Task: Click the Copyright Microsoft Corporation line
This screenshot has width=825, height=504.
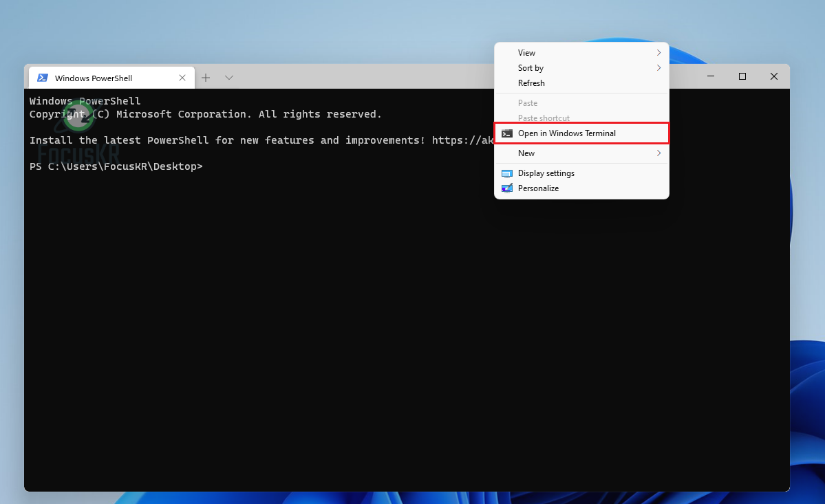Action: pyautogui.click(x=205, y=114)
